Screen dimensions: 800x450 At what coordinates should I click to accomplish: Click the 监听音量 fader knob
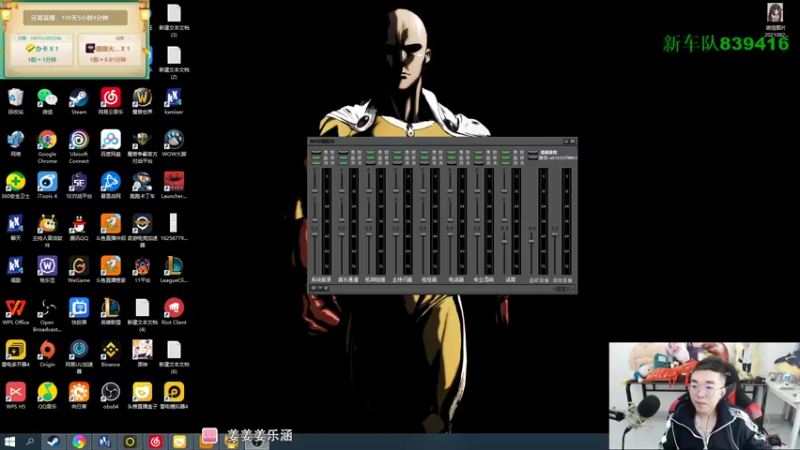pyautogui.click(x=531, y=240)
